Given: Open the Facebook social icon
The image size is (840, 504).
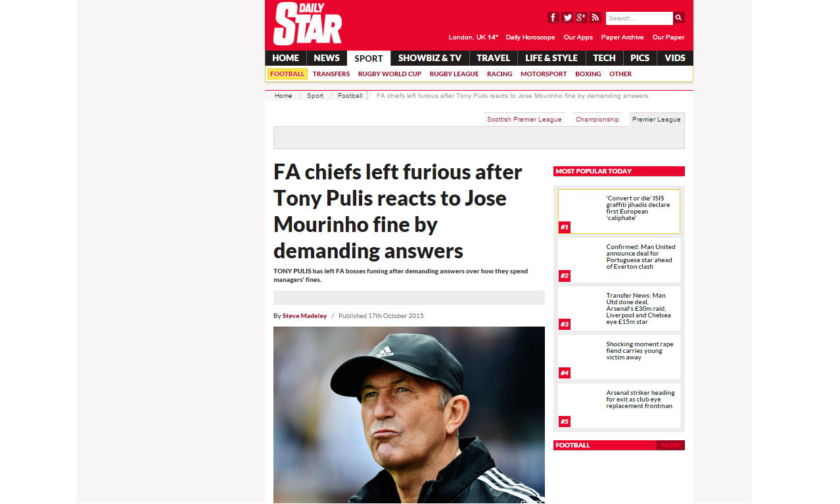Looking at the screenshot, I should pos(553,18).
